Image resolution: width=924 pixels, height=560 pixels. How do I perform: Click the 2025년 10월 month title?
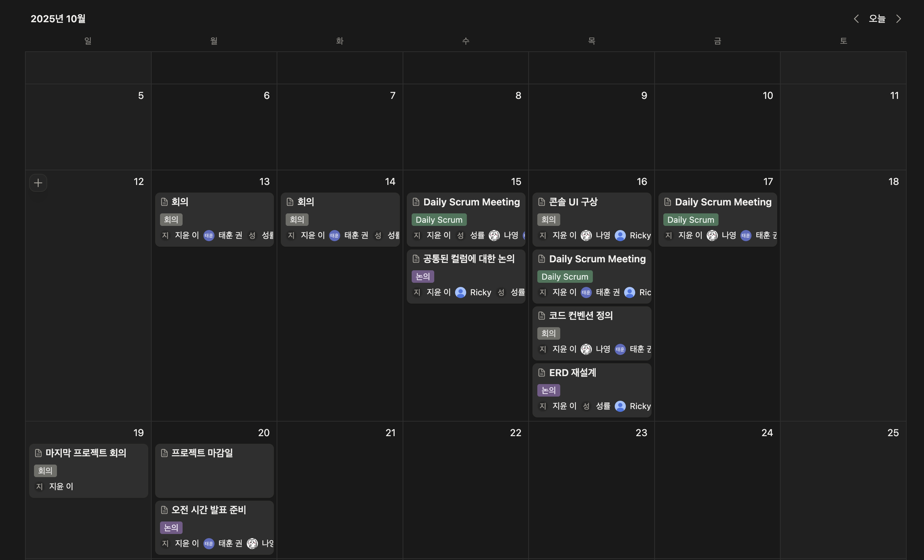58,19
